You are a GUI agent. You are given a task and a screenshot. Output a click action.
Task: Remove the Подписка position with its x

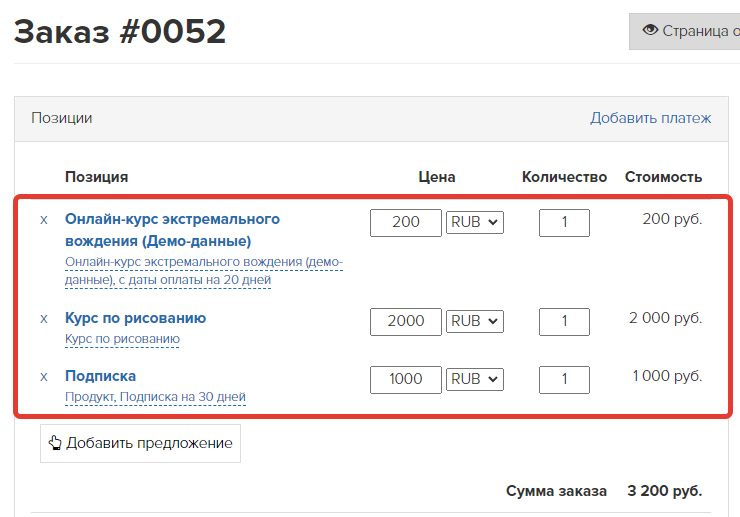click(44, 377)
